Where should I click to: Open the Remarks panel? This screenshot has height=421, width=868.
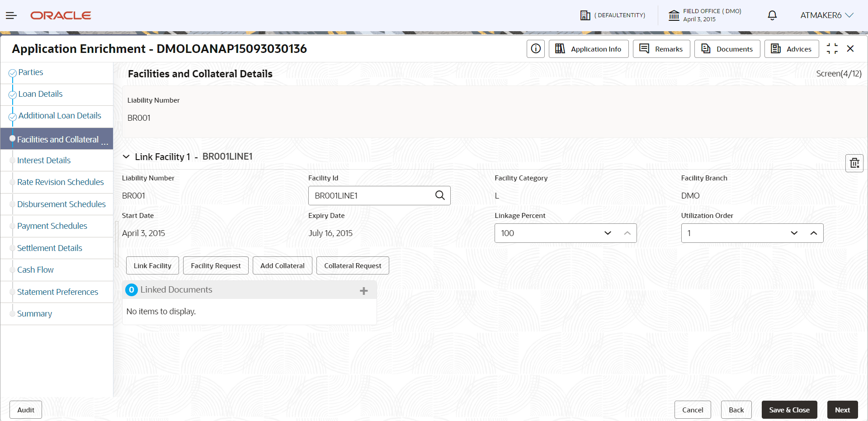[x=661, y=49]
